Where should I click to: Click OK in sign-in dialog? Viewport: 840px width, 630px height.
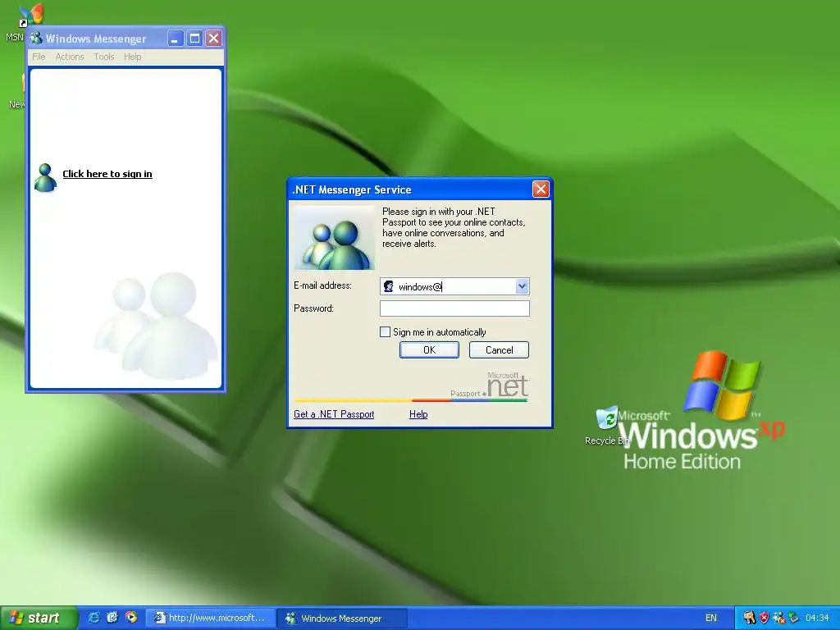429,349
